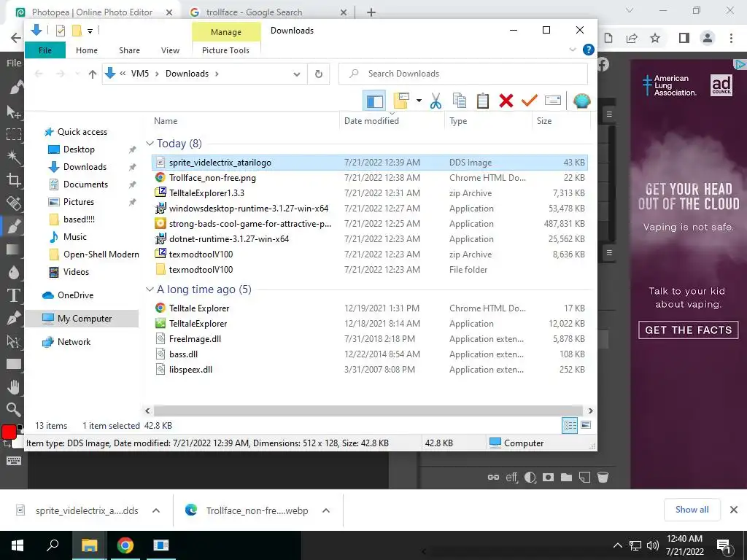Open options for sprite_videlectrix download item
747x560 pixels.
[156, 510]
